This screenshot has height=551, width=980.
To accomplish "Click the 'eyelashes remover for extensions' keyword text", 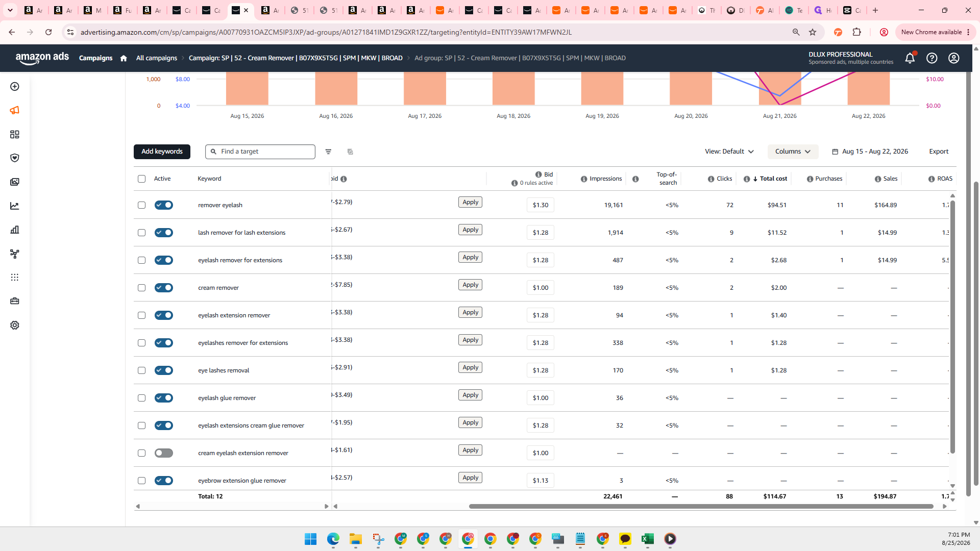I will [243, 343].
